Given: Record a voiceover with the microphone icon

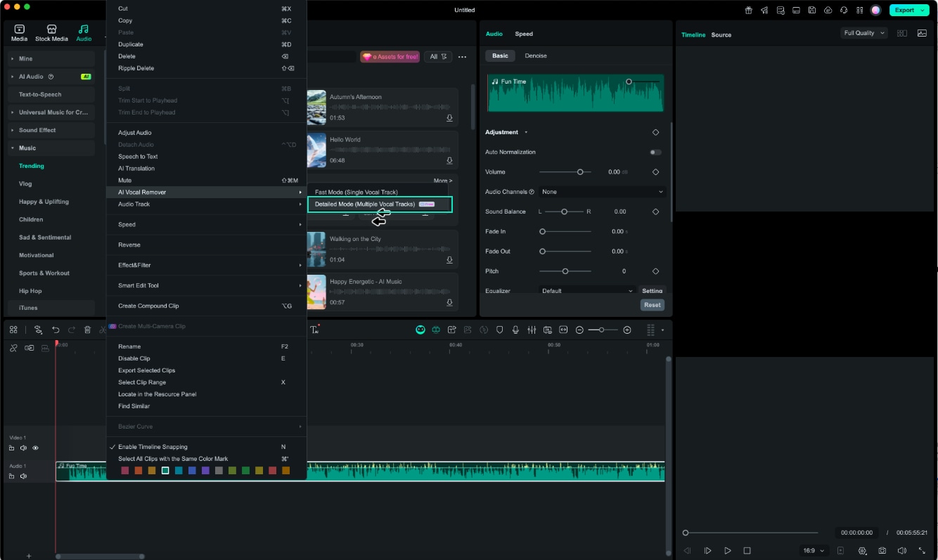Looking at the screenshot, I should pos(516,330).
